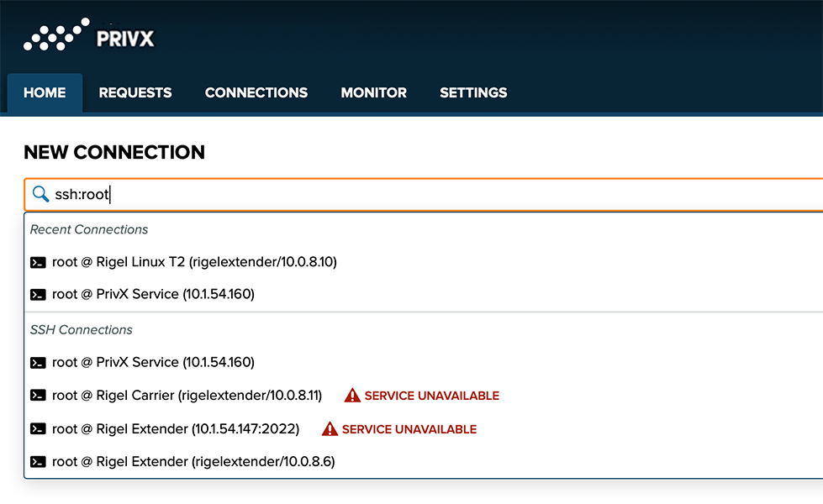
Task: Click the Recent Connections heading
Action: tap(89, 229)
